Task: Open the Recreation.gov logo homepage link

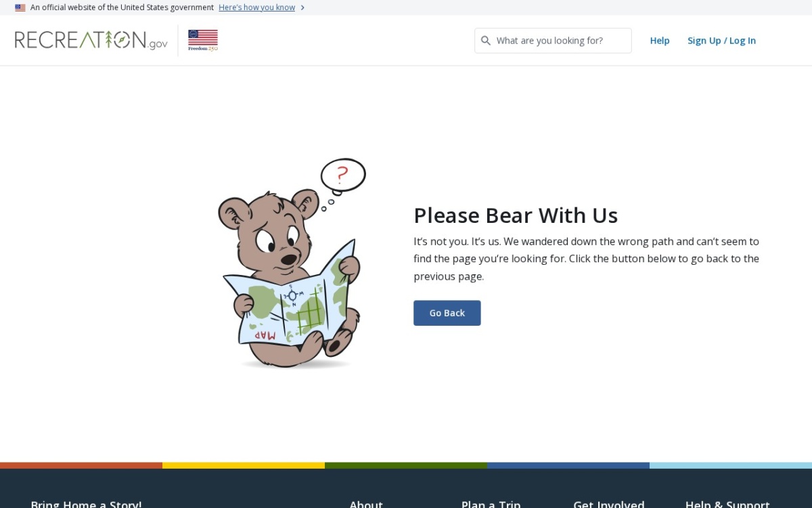Action: (x=91, y=40)
